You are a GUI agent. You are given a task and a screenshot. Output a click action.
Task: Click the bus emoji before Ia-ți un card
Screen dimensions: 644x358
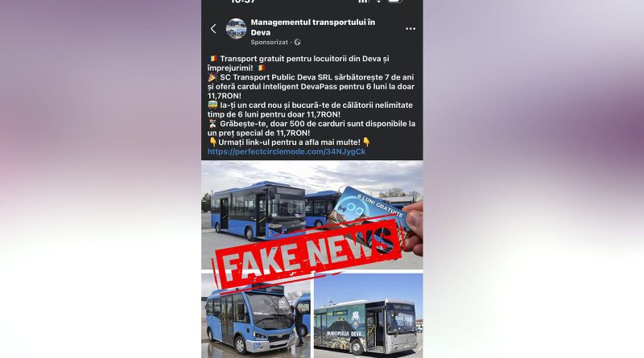point(213,105)
